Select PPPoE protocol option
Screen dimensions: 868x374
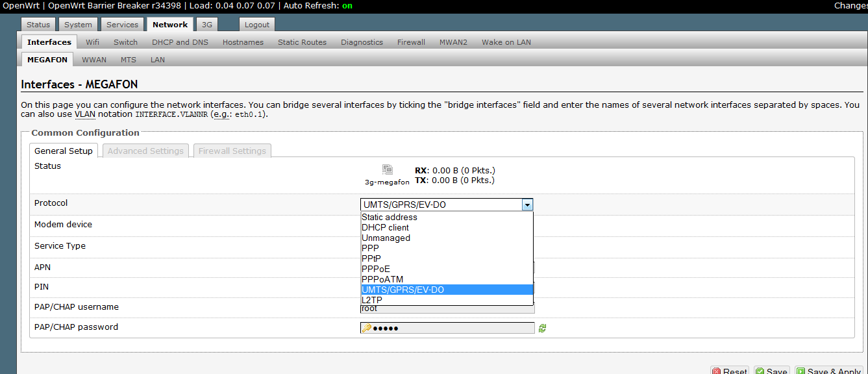click(x=447, y=269)
